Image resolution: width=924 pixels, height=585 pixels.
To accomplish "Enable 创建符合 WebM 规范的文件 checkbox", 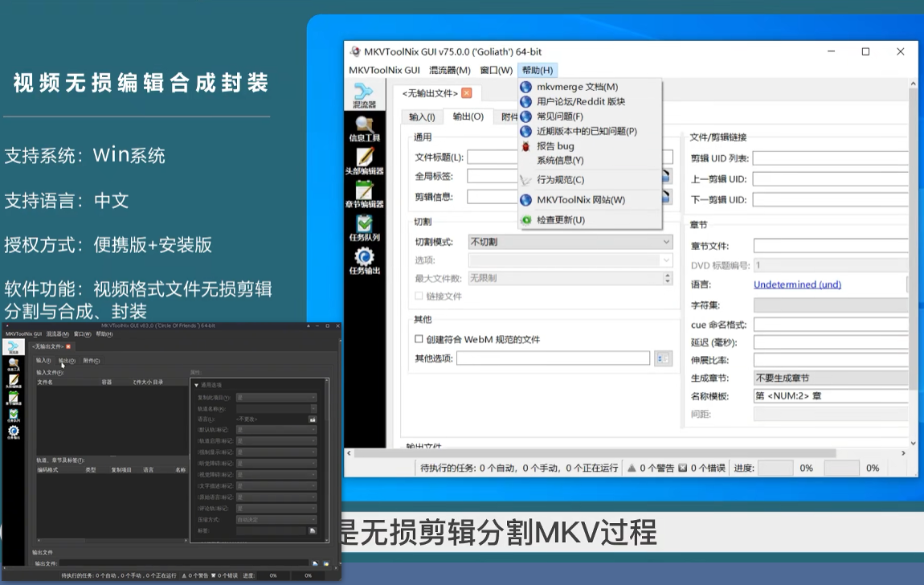I will point(419,339).
